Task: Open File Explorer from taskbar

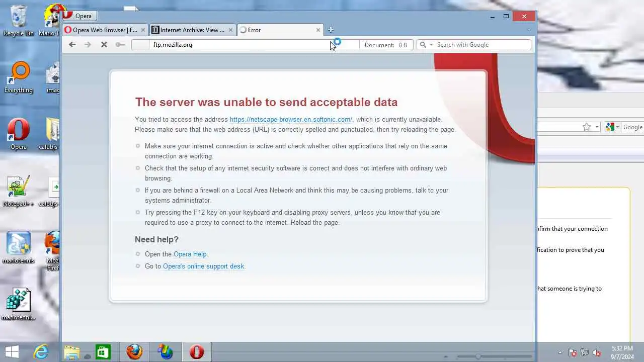Action: pos(72,351)
